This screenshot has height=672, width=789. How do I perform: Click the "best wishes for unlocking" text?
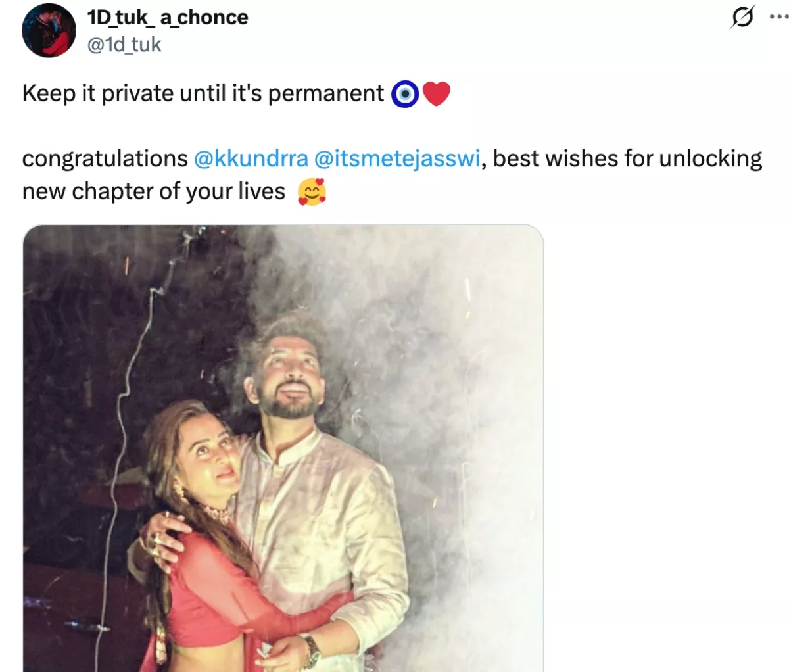tap(627, 159)
